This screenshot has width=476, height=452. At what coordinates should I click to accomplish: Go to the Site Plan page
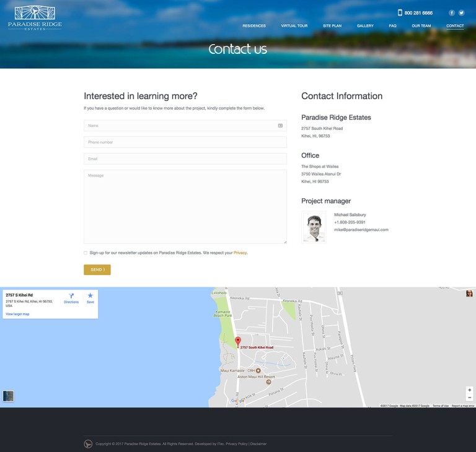pos(332,26)
